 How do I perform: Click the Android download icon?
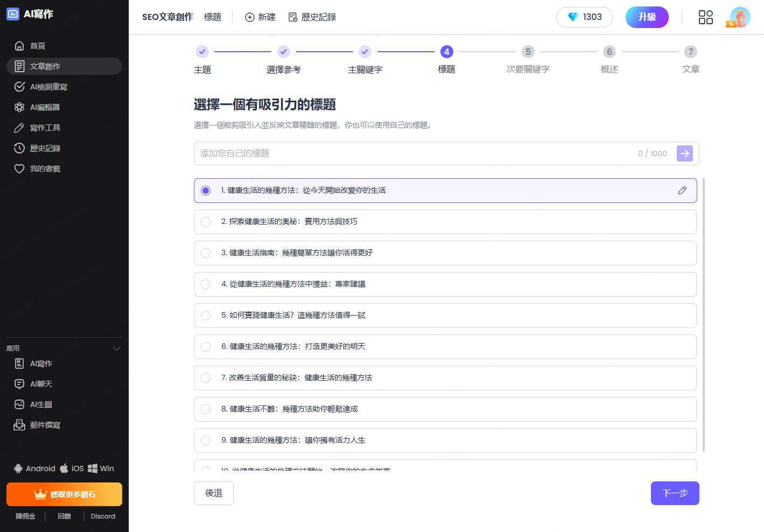18,468
